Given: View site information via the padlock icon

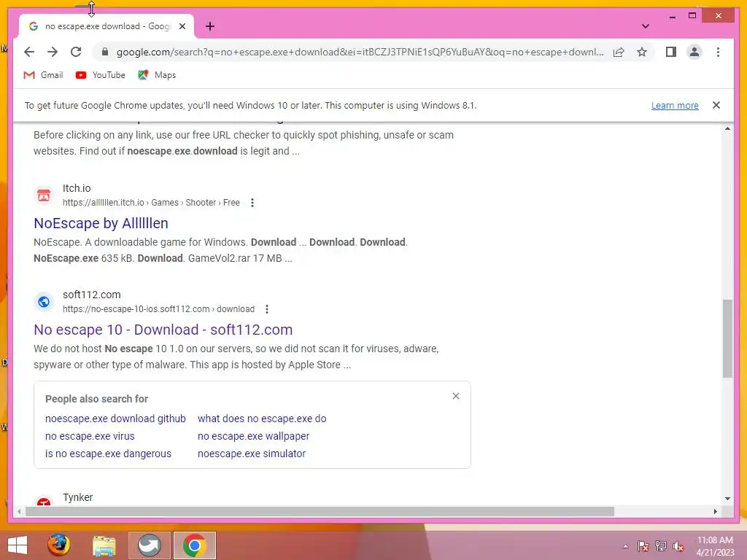Looking at the screenshot, I should 105,52.
